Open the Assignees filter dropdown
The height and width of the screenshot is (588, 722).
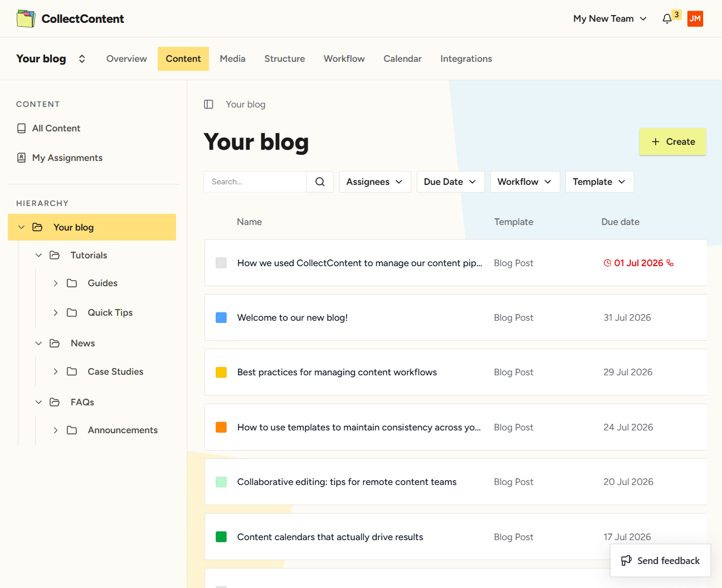point(375,182)
